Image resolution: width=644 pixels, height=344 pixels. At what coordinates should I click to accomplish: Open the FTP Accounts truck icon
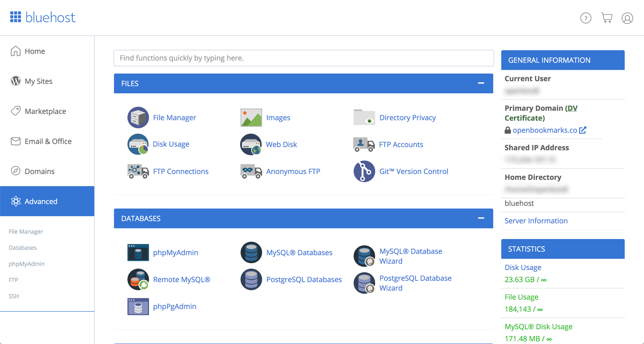pos(364,145)
